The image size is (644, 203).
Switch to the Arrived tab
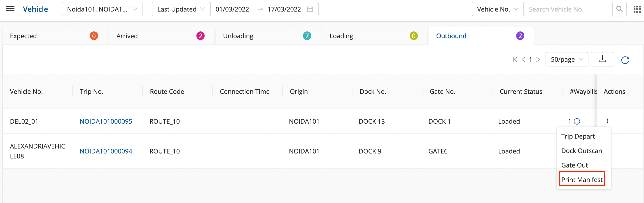point(161,36)
